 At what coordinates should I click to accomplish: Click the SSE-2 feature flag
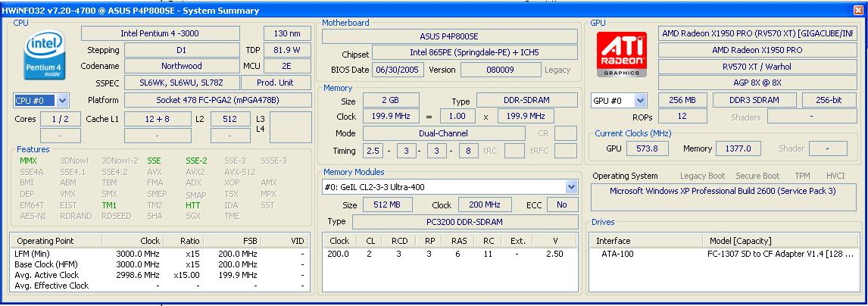click(x=196, y=161)
